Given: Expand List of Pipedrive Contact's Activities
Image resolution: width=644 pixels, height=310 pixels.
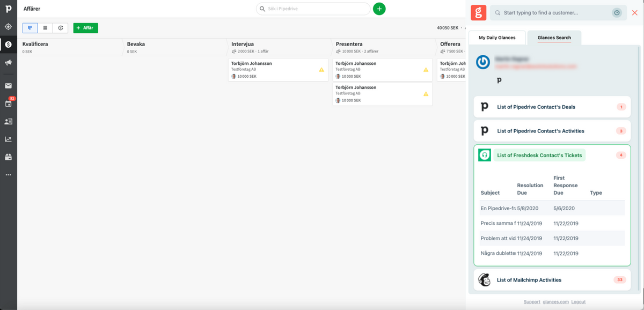Looking at the screenshot, I should 552,131.
